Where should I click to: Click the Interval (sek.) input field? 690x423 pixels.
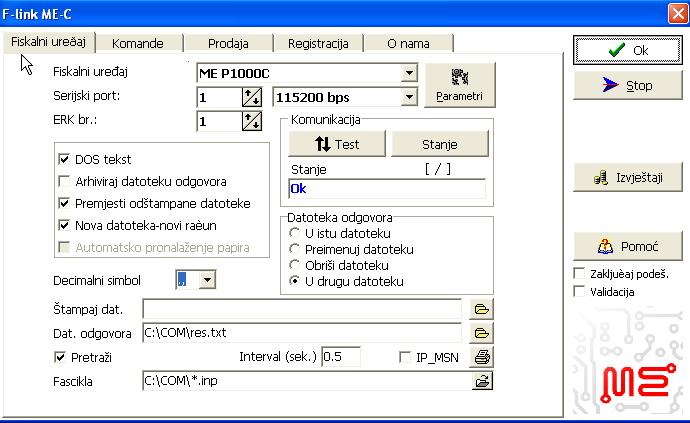click(x=340, y=357)
